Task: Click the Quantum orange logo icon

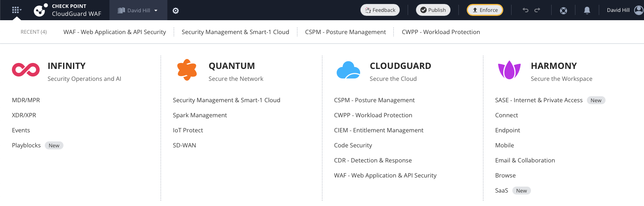Action: (x=187, y=70)
